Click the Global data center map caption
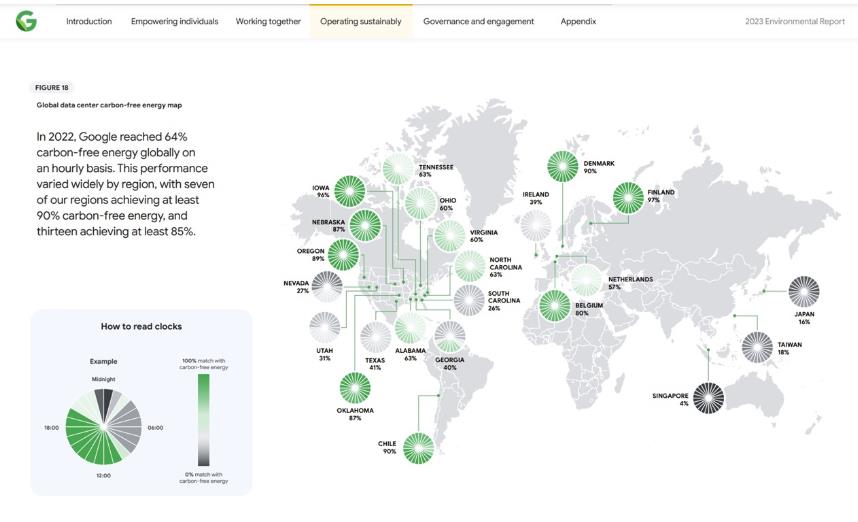The image size is (858, 522). [x=109, y=105]
